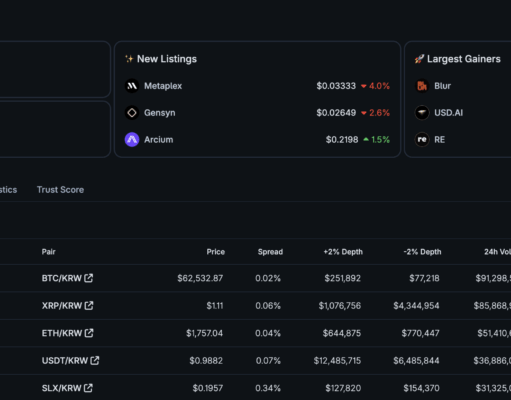
Task: Click Gensyn price $0.02649
Action: 336,113
